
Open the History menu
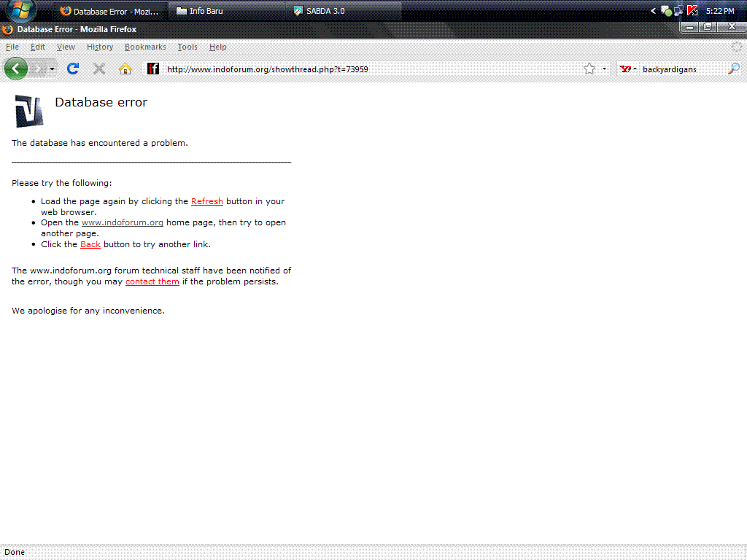(x=100, y=47)
